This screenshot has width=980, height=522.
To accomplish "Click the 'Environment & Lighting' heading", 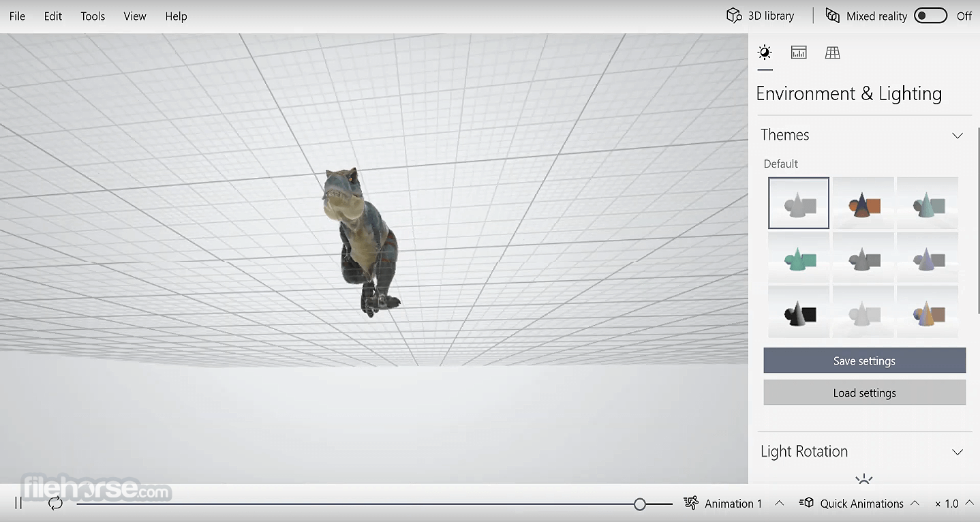I will 848,94.
